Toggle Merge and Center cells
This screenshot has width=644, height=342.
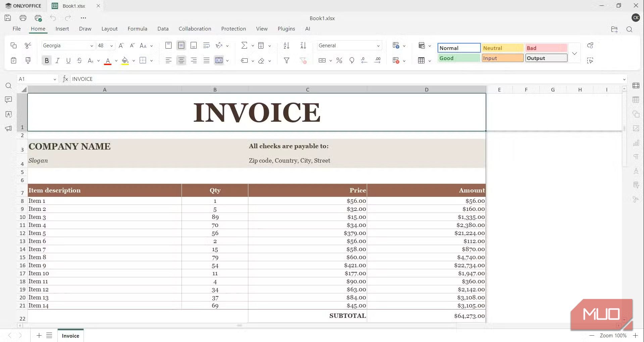[219, 60]
